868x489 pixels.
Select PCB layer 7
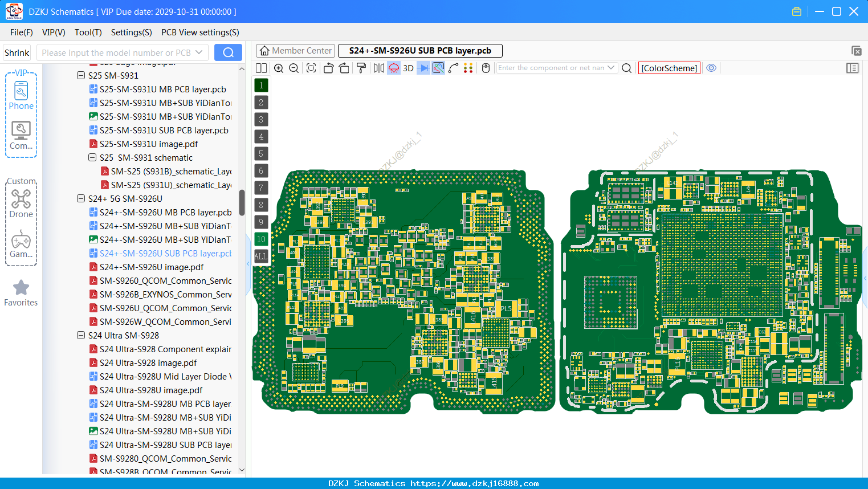pyautogui.click(x=261, y=188)
